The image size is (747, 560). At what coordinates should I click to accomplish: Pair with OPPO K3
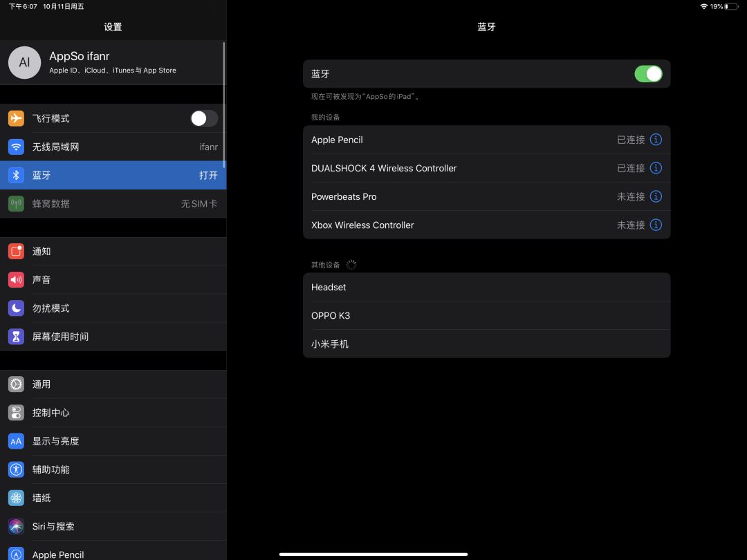[486, 315]
